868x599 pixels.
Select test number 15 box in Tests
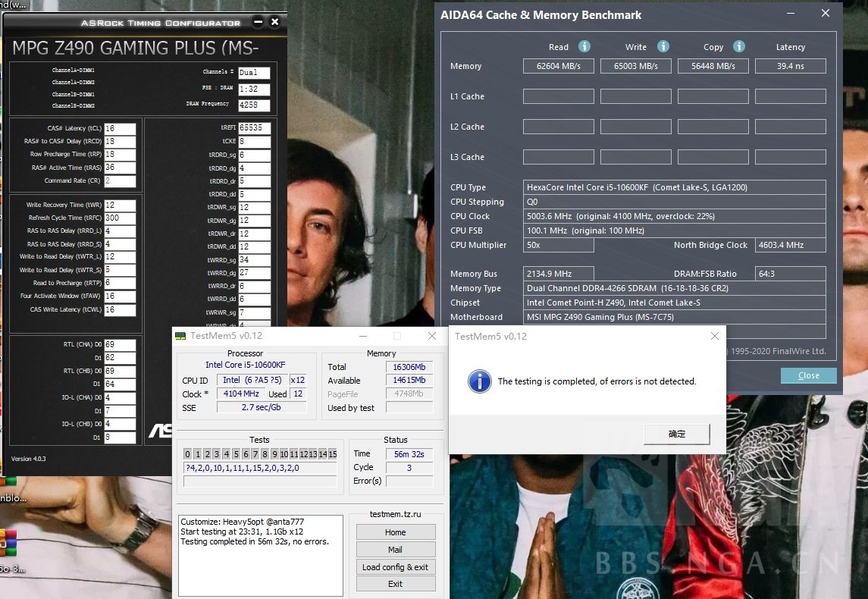[332, 454]
